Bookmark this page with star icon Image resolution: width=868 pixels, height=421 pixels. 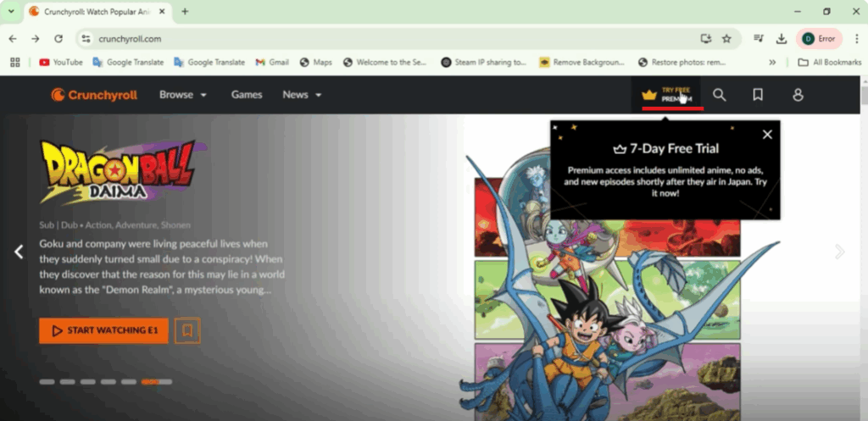point(726,39)
